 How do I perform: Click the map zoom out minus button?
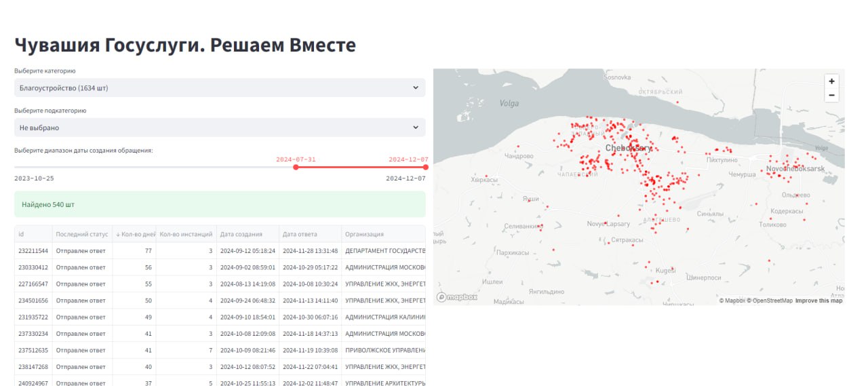[x=831, y=96]
